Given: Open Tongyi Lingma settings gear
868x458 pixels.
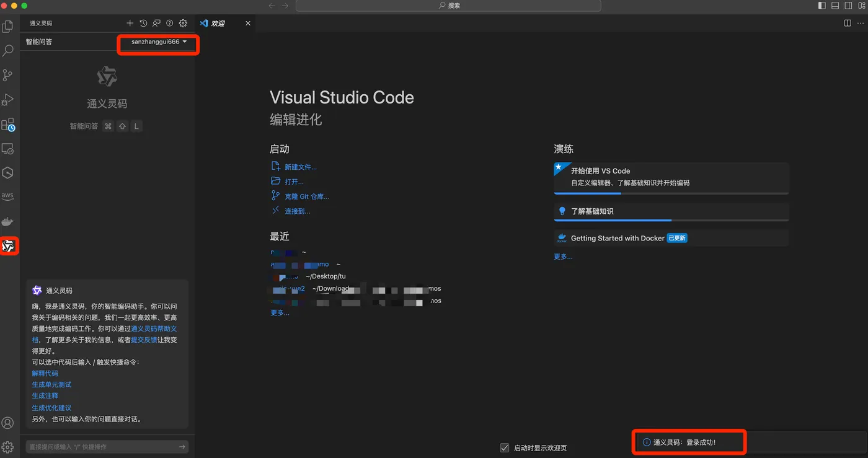Looking at the screenshot, I should point(183,23).
